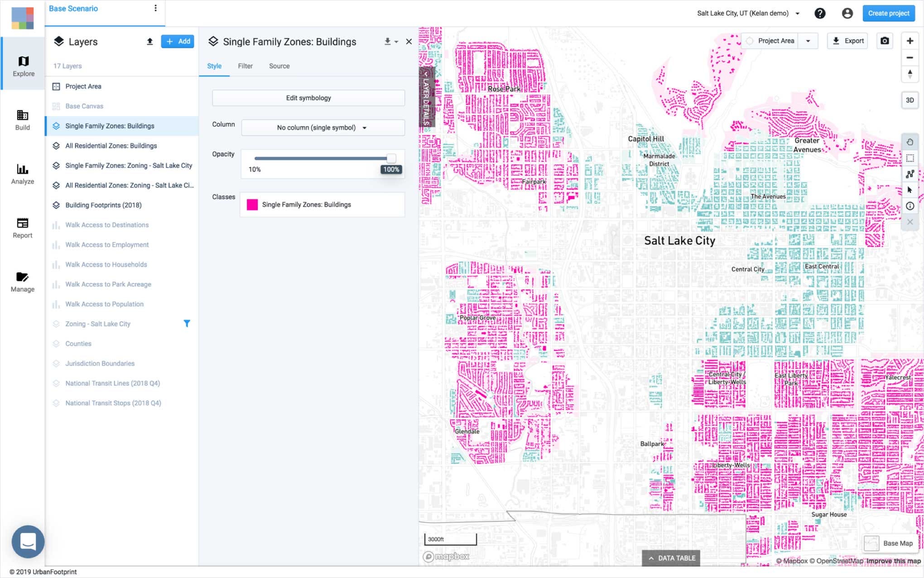
Task: Click the Create project button
Action: [x=888, y=13]
